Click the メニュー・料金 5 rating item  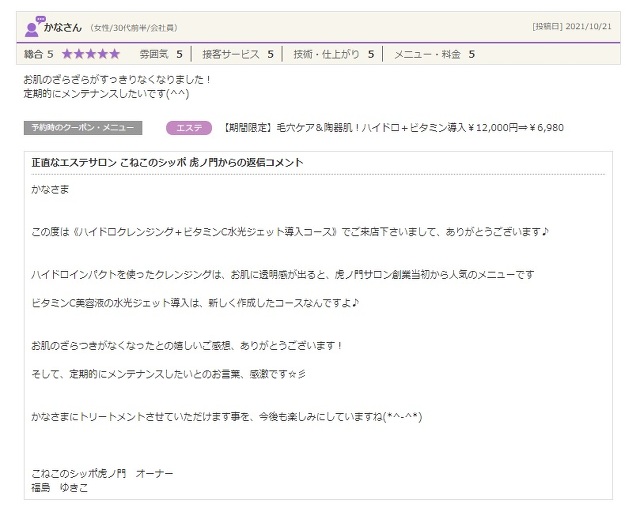point(434,54)
